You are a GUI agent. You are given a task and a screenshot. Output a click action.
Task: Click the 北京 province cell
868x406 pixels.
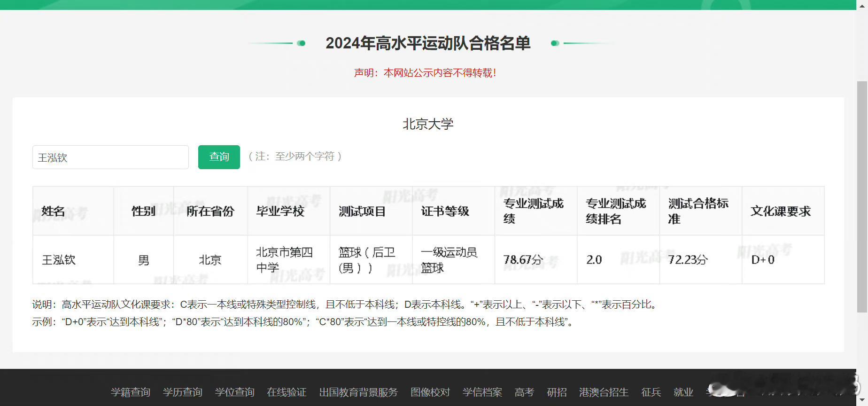(x=210, y=260)
